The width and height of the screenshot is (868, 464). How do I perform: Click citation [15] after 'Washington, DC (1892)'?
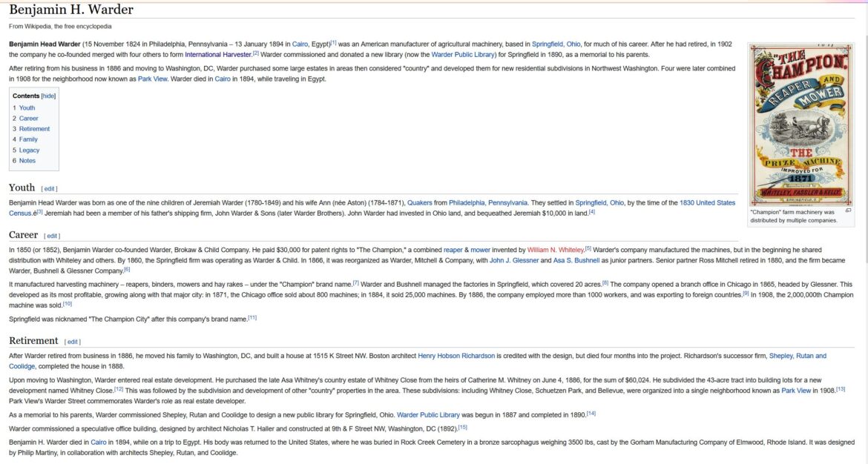click(x=463, y=428)
